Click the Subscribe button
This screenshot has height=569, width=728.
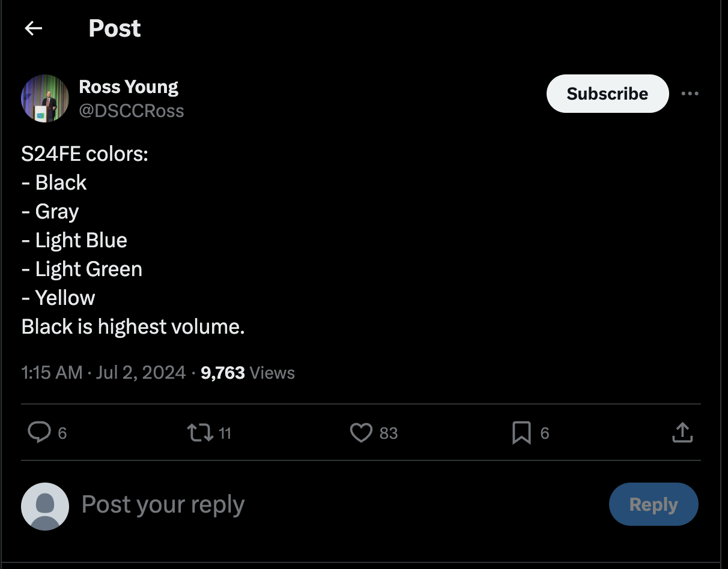click(607, 94)
